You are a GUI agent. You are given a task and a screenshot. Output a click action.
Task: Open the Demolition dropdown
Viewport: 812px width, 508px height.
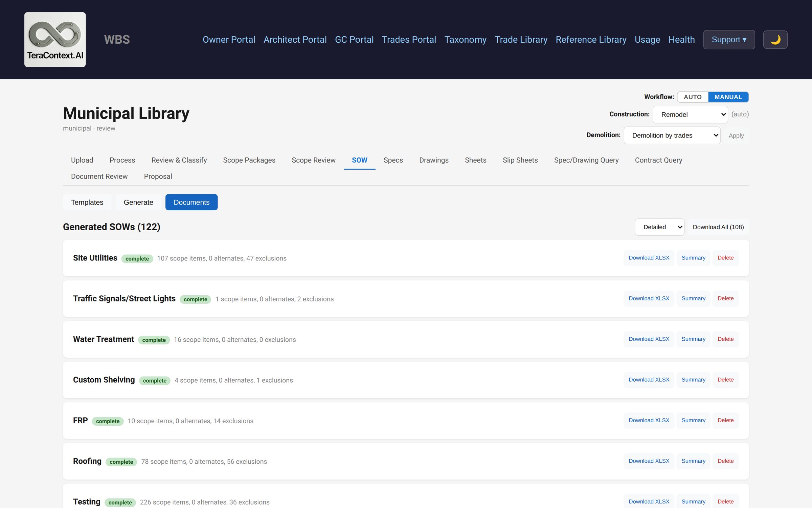pyautogui.click(x=672, y=135)
